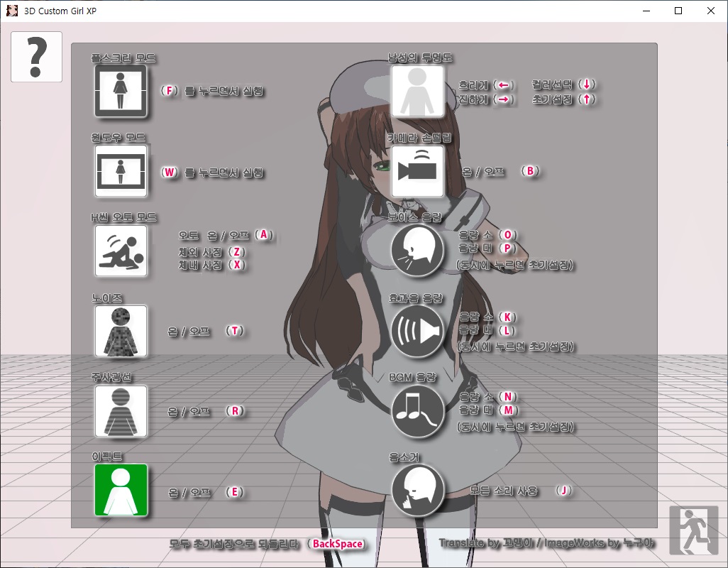The height and width of the screenshot is (568, 728).
Task: Click the 음소거 mute icon
Action: point(417,490)
